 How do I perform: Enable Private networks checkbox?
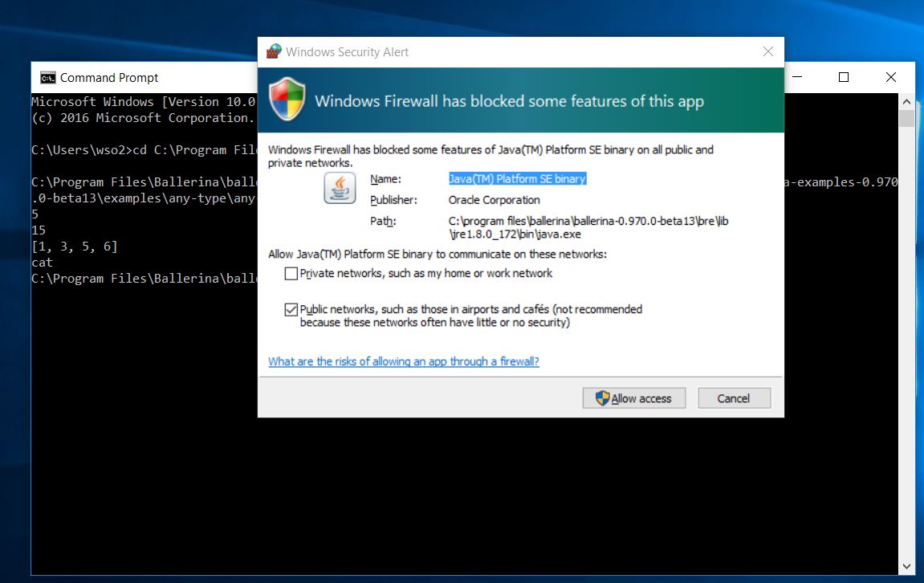coord(291,274)
